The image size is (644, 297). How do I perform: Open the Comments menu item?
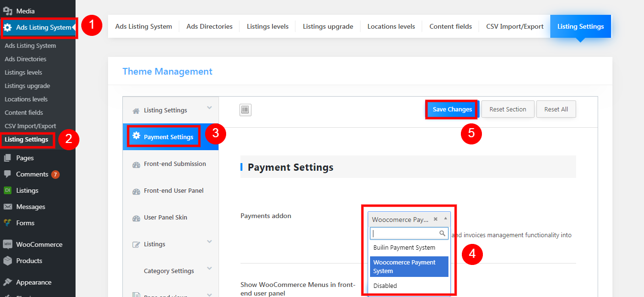[38, 174]
